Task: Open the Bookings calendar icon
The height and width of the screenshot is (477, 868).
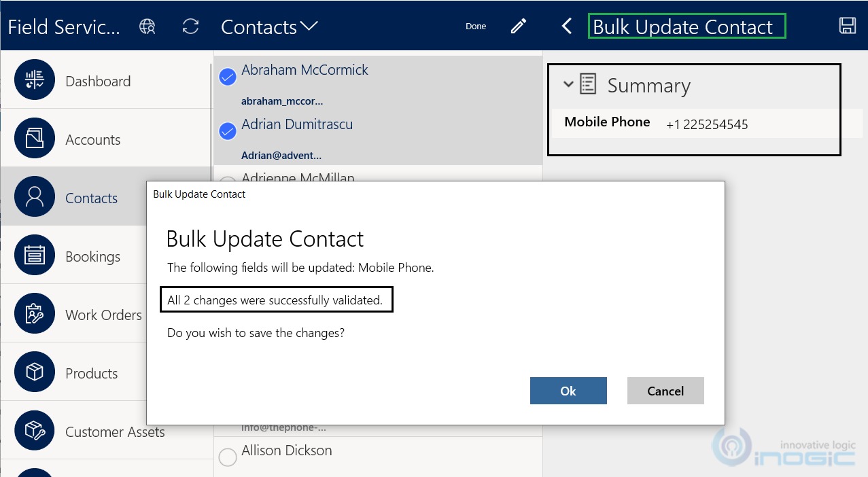Action: tap(34, 255)
